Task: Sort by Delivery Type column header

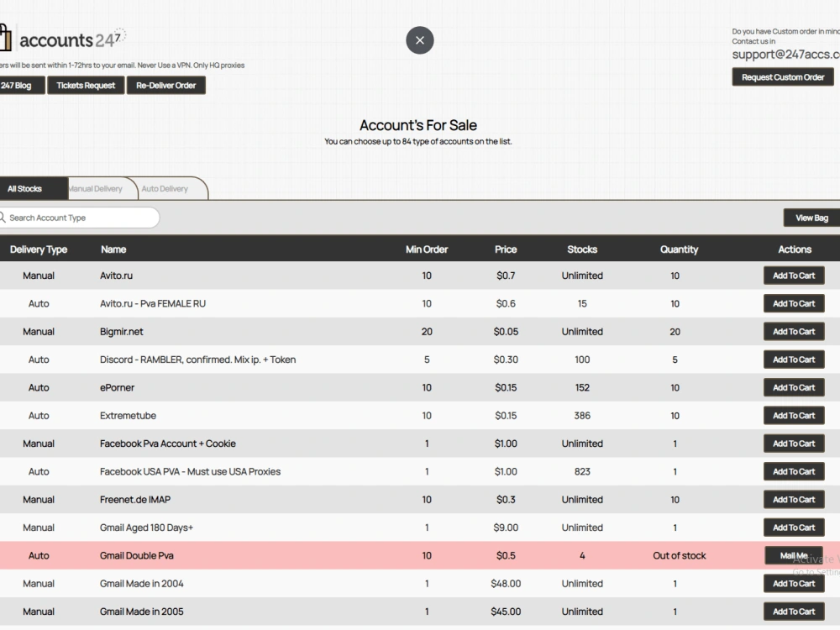Action: click(39, 249)
